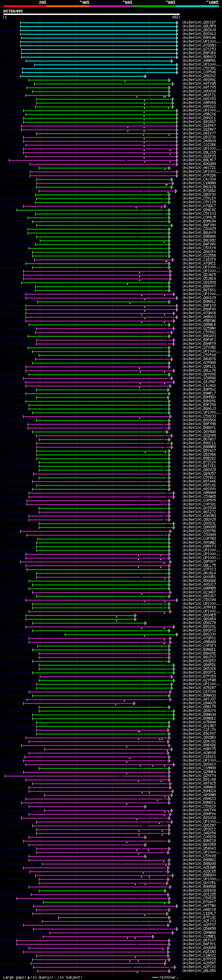Viewport: 222px width, 980px height.
Task: Click the green ~80% identity legend segment
Action: (x=154, y=6)
